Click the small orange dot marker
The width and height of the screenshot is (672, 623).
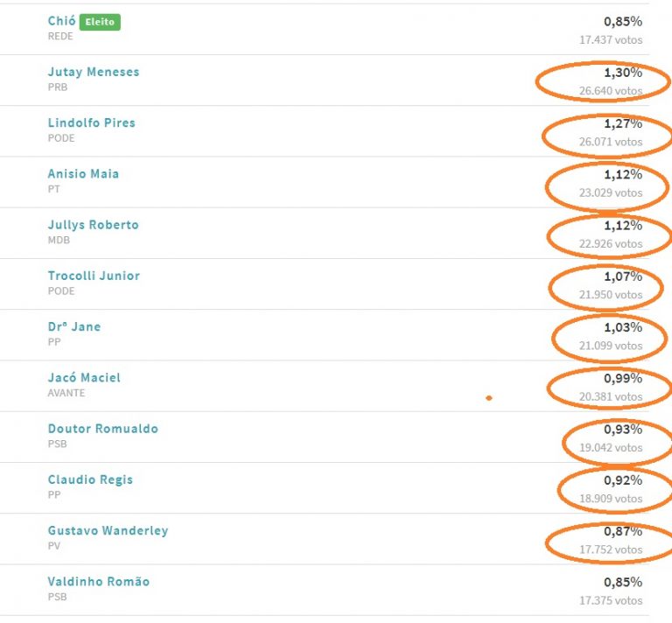pyautogui.click(x=488, y=398)
